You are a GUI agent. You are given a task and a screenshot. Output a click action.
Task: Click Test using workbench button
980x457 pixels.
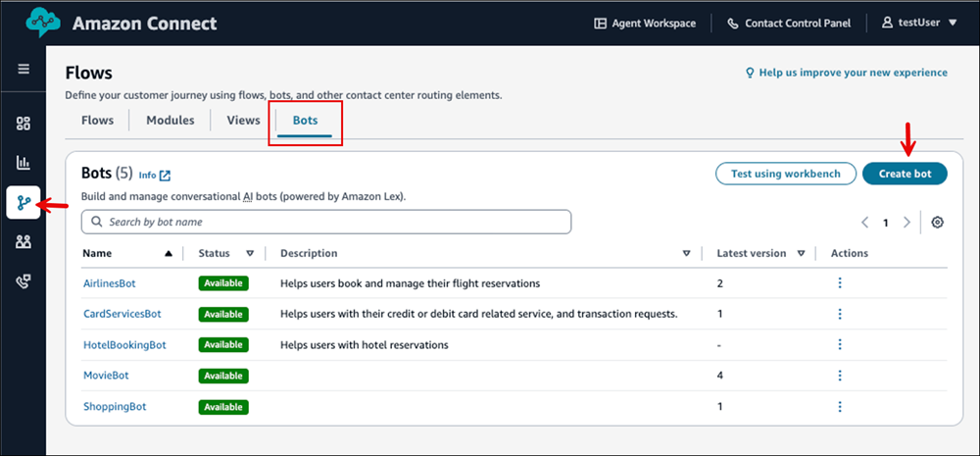point(785,174)
